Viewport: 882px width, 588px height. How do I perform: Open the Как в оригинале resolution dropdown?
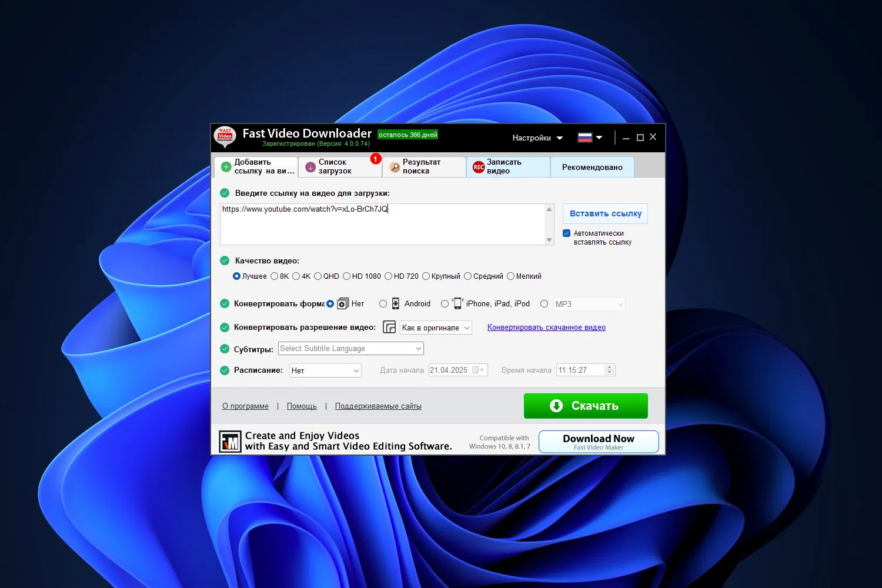pyautogui.click(x=436, y=328)
